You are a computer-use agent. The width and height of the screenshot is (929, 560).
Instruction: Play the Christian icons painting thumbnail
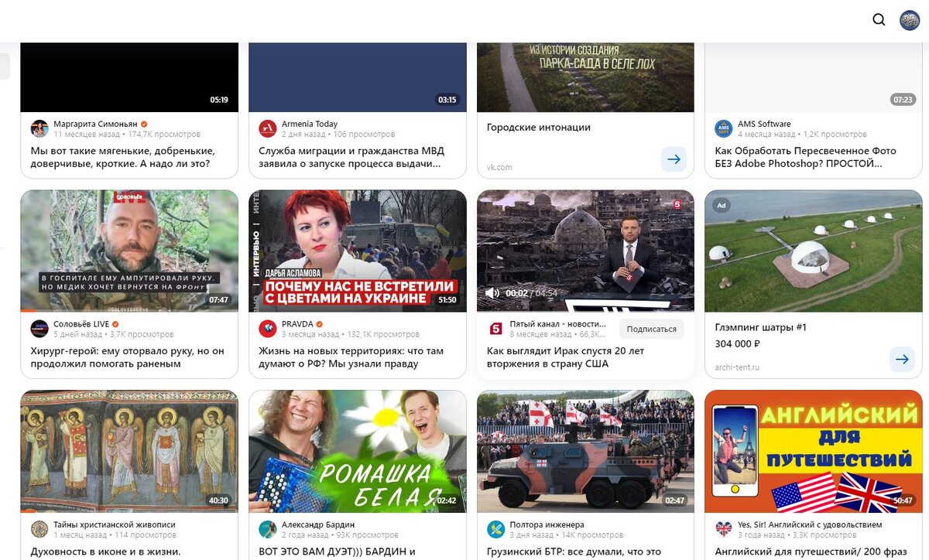tap(129, 451)
